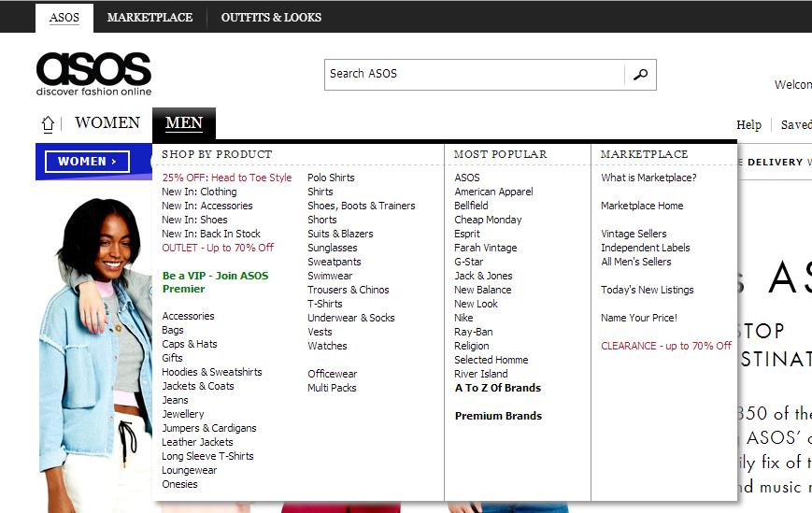Open the Officewear category

pos(332,373)
